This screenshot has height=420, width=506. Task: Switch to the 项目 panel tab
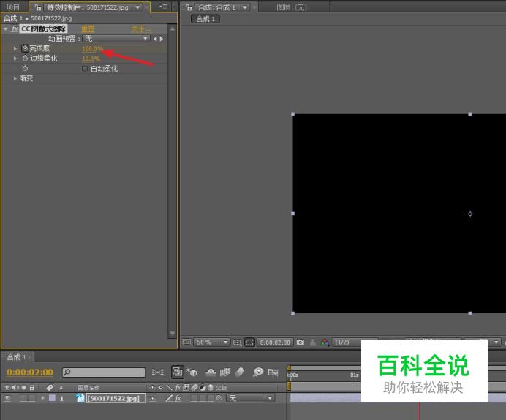[13, 7]
